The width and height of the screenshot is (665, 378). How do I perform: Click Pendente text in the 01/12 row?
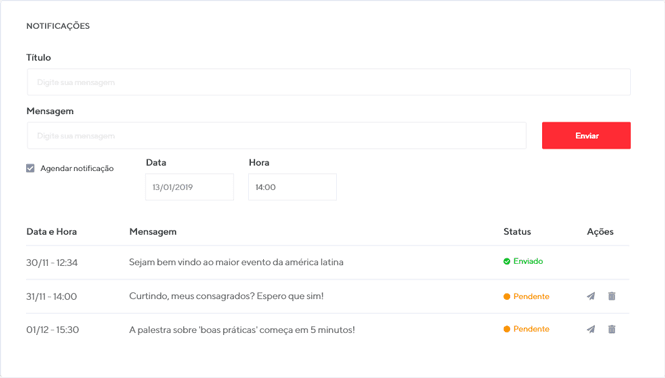pyautogui.click(x=531, y=329)
